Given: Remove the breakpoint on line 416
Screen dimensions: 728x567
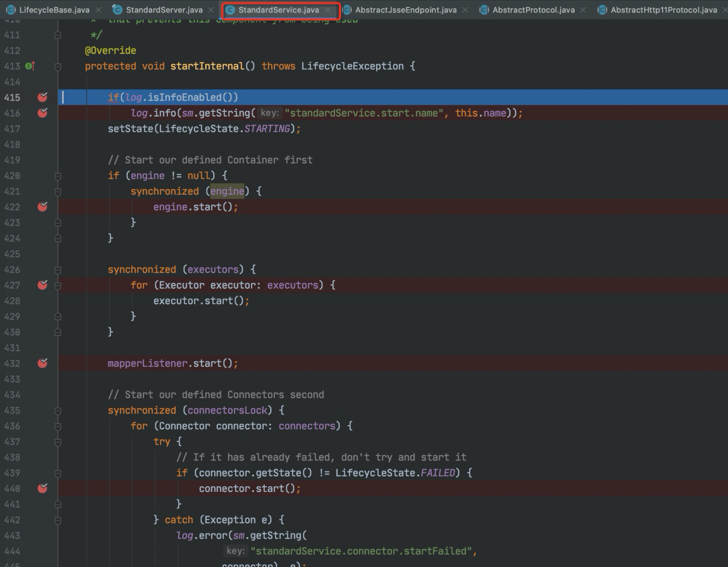Looking at the screenshot, I should 42,113.
